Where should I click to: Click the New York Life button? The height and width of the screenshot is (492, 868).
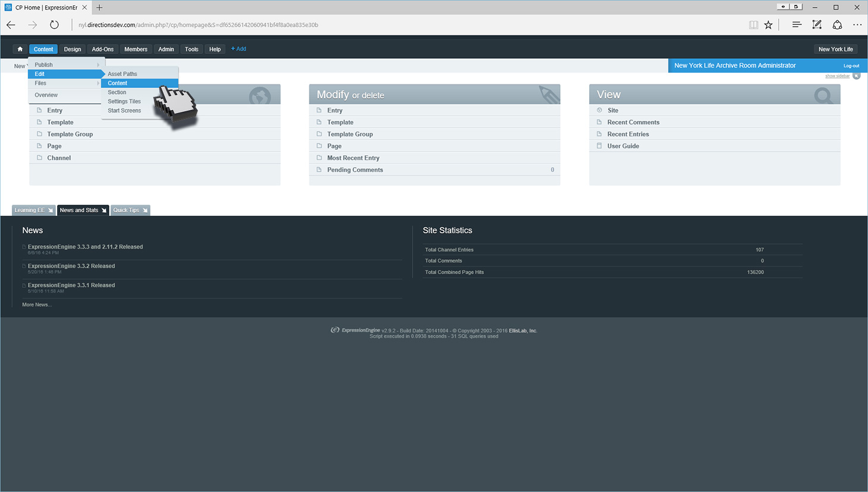click(835, 49)
